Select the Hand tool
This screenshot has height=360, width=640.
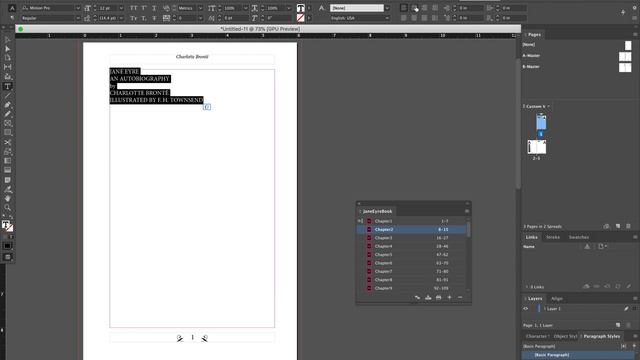7,198
